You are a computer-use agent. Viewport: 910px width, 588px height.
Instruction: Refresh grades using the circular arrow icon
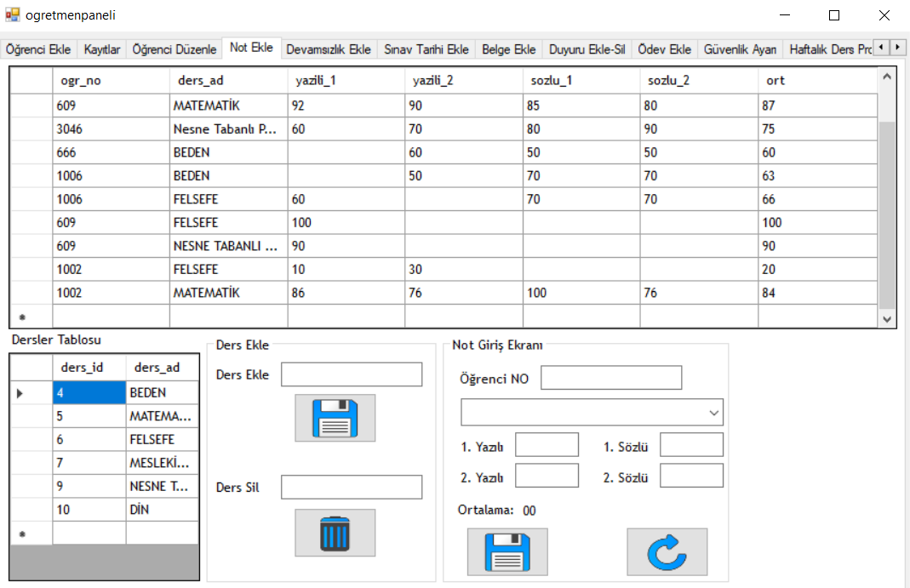pyautogui.click(x=667, y=551)
